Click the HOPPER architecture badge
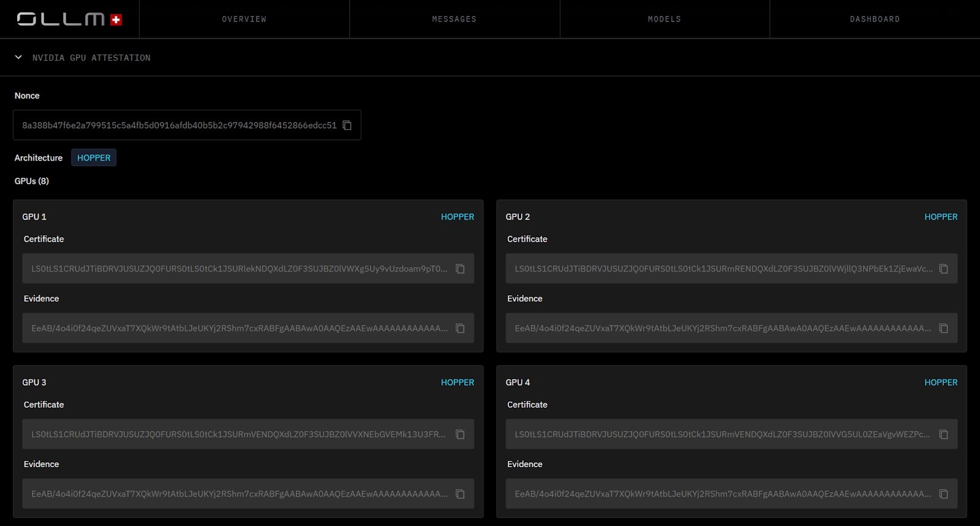 [x=94, y=158]
